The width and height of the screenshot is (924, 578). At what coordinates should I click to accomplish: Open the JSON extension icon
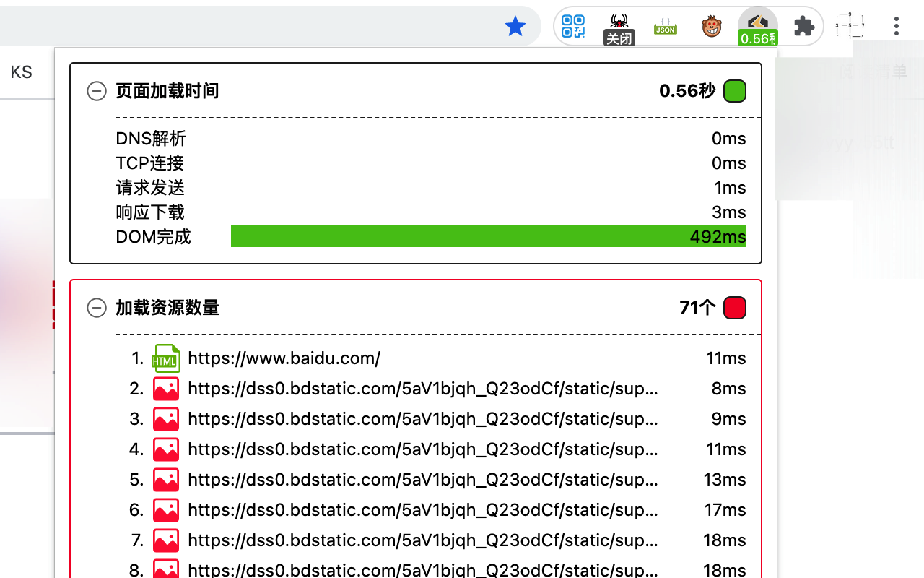pyautogui.click(x=666, y=27)
